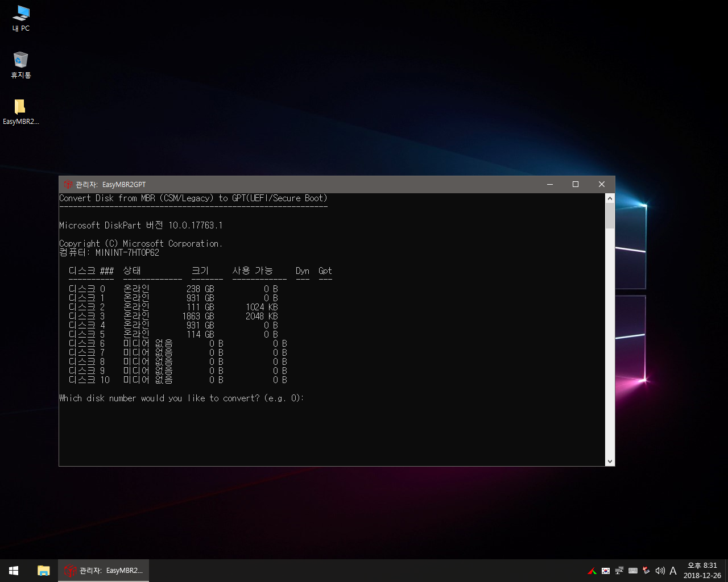Click the 디스크 0 row text
The image size is (728, 582).
[173, 289]
